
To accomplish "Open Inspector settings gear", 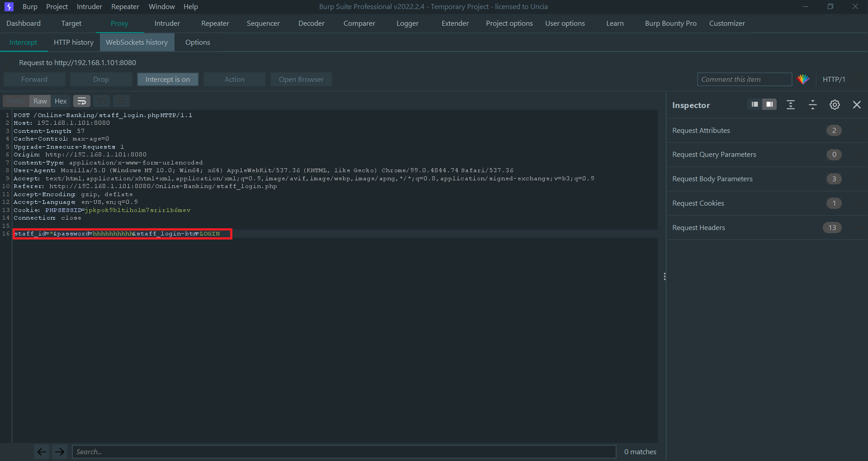I will (835, 105).
